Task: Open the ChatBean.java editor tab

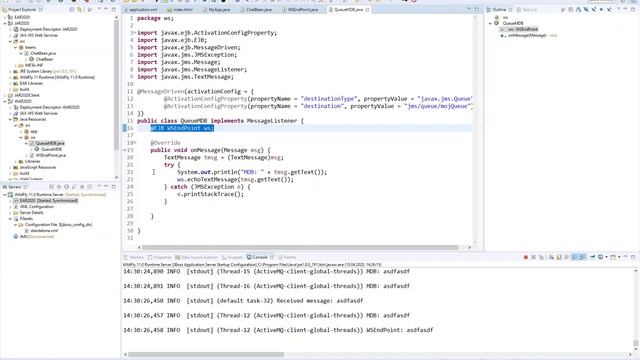Action: click(x=256, y=9)
